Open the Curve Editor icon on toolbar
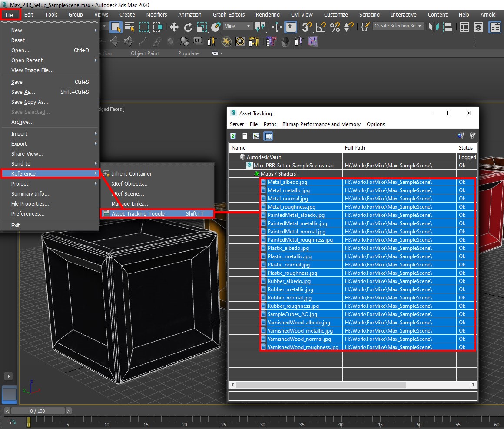Image resolution: width=504 pixels, height=429 pixels. point(464,27)
